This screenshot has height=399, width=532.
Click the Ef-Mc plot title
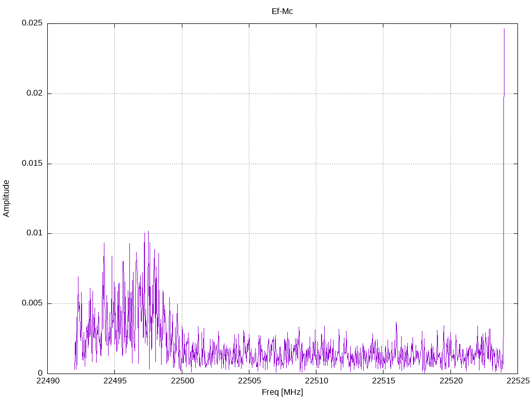[x=282, y=11]
